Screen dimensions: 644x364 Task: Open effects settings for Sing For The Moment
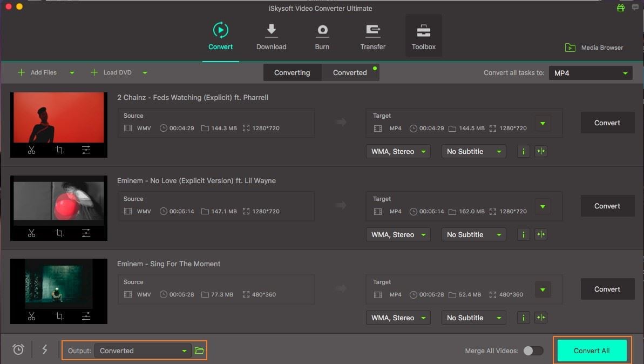click(x=86, y=316)
